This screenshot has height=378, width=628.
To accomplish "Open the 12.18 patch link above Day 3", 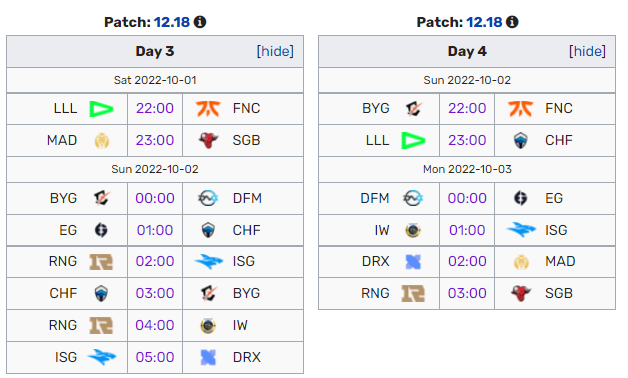I will pyautogui.click(x=172, y=22).
